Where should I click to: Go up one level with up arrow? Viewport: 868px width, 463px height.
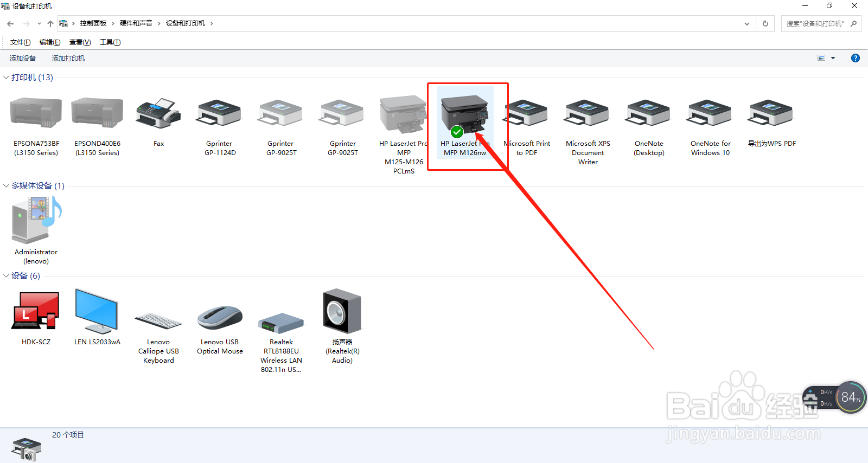point(50,23)
